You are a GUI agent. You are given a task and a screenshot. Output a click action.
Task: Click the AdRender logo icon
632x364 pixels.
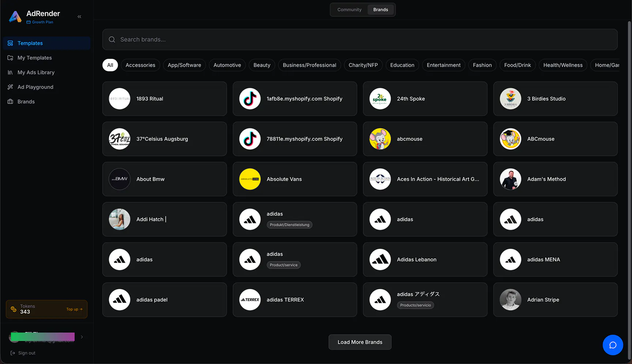[x=15, y=17]
